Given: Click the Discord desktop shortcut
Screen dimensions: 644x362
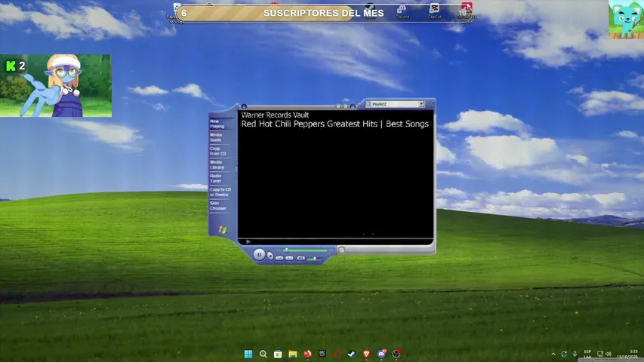Looking at the screenshot, I should tap(402, 11).
